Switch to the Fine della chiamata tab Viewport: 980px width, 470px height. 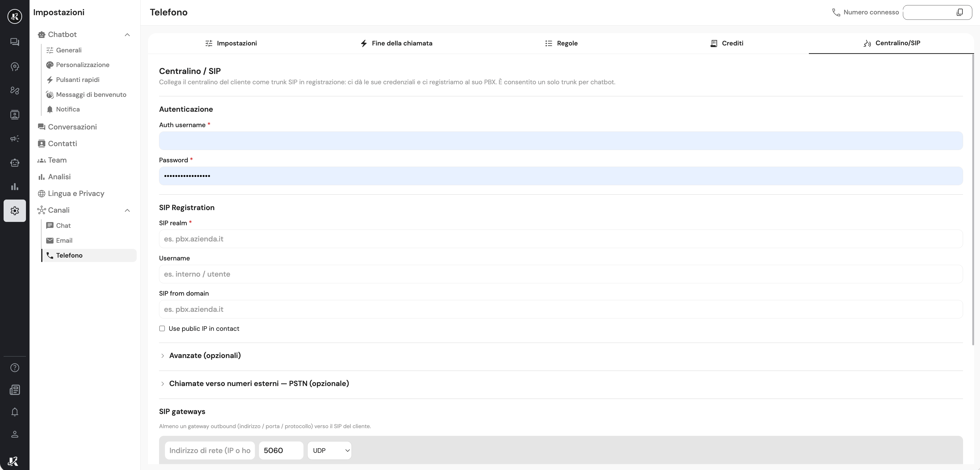pyautogui.click(x=396, y=43)
